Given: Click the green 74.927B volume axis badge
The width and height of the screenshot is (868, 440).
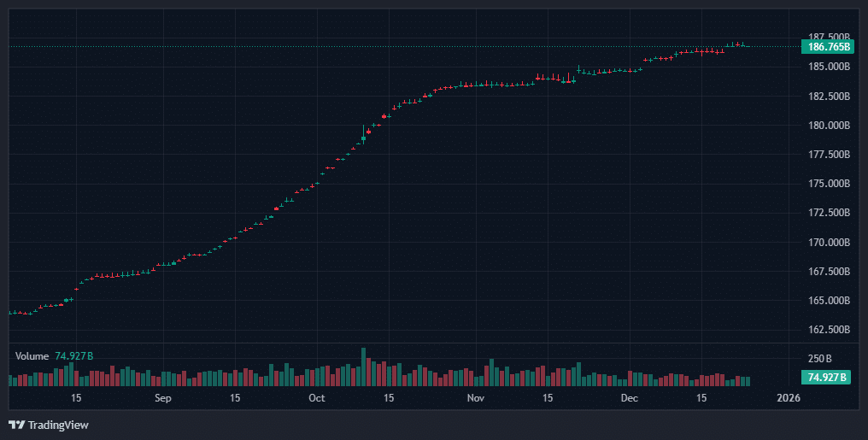Looking at the screenshot, I should pyautogui.click(x=828, y=377).
